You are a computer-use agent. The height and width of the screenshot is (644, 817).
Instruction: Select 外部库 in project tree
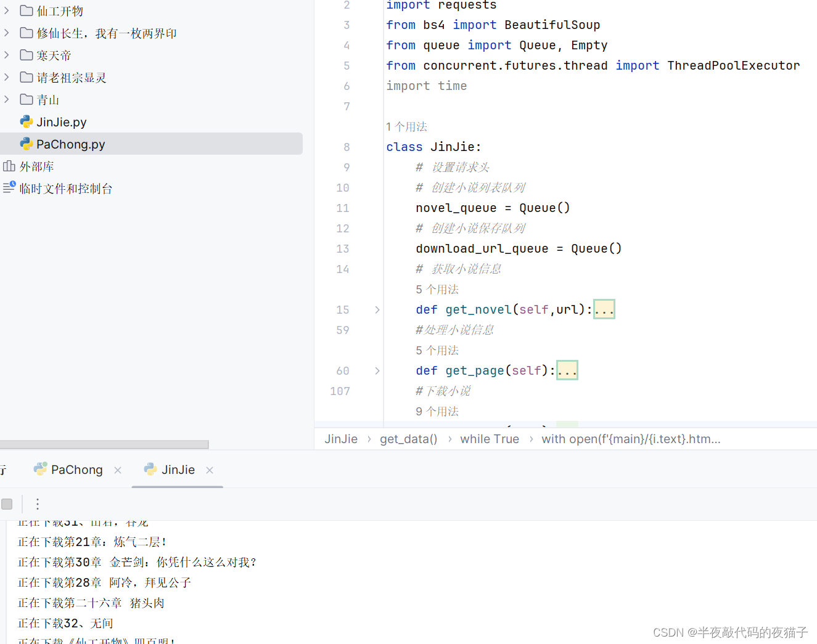point(37,166)
